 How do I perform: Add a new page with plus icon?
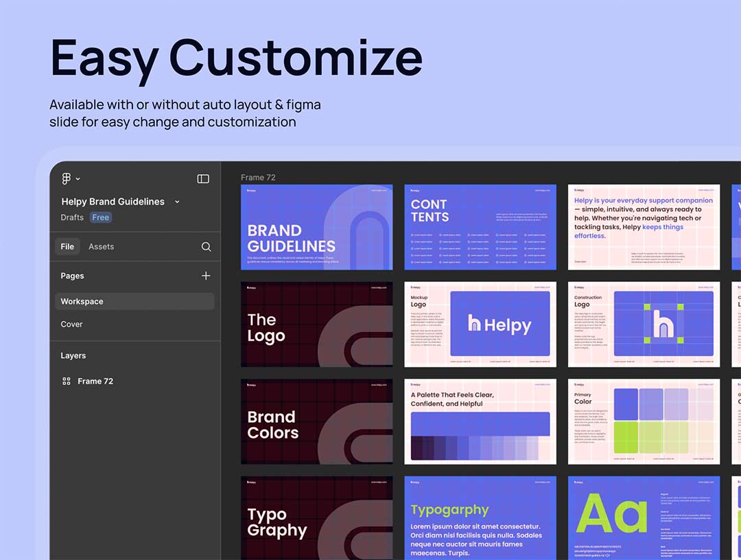[206, 276]
